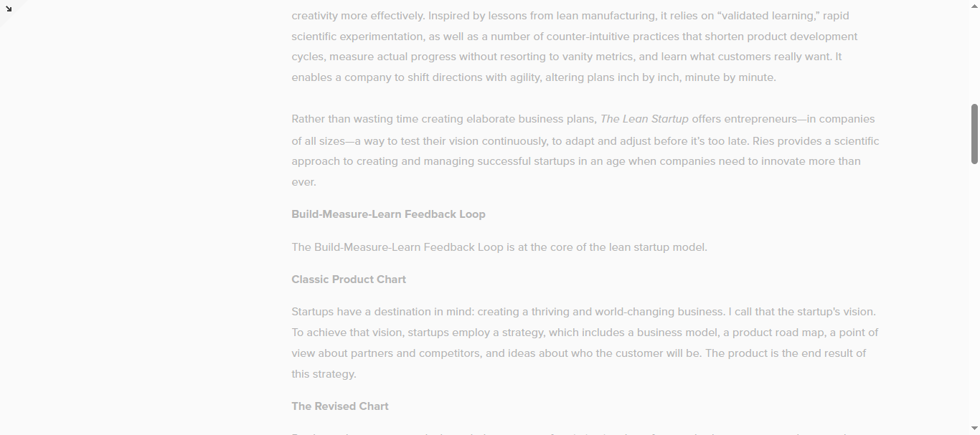Click the italic "The Lean Startup" title
980x435 pixels.
pos(644,119)
